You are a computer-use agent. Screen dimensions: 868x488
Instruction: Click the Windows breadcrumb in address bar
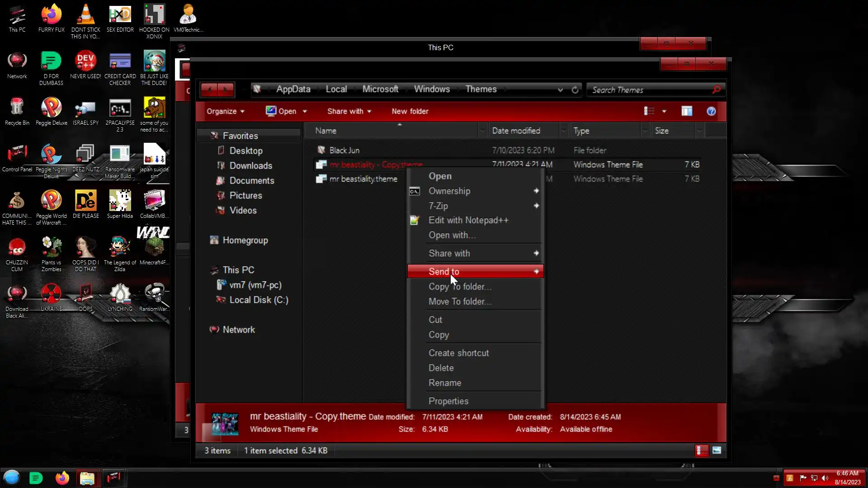(432, 89)
